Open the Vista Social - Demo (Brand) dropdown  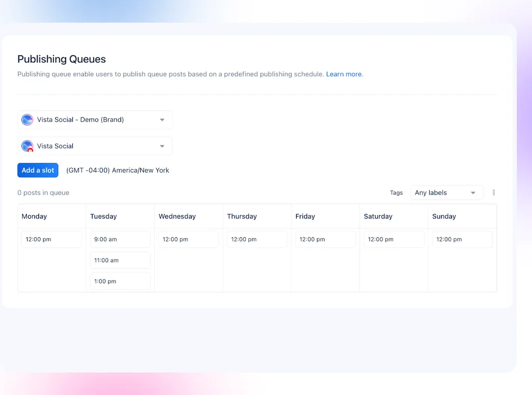coord(95,120)
